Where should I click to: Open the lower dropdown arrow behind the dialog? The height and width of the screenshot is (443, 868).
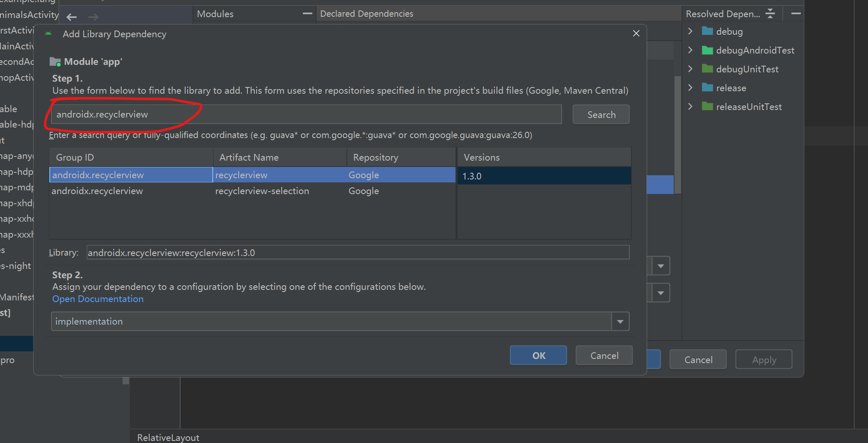click(661, 293)
